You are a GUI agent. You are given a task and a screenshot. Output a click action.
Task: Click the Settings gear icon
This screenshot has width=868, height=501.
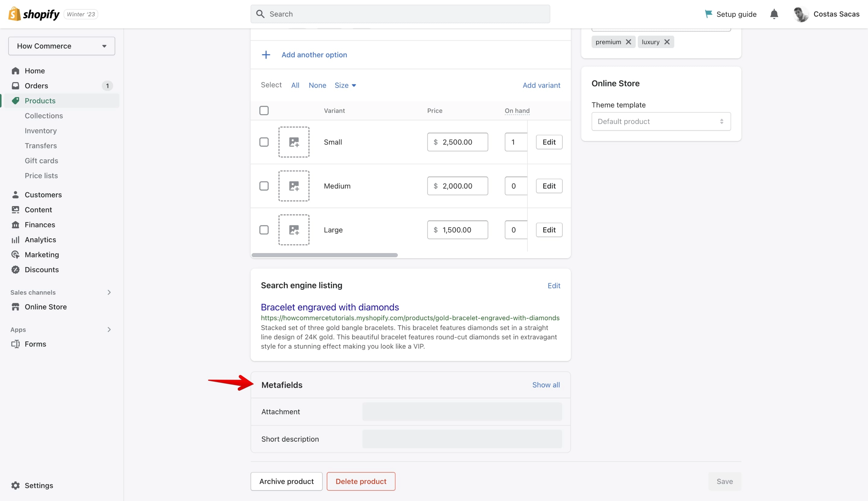[x=15, y=486]
